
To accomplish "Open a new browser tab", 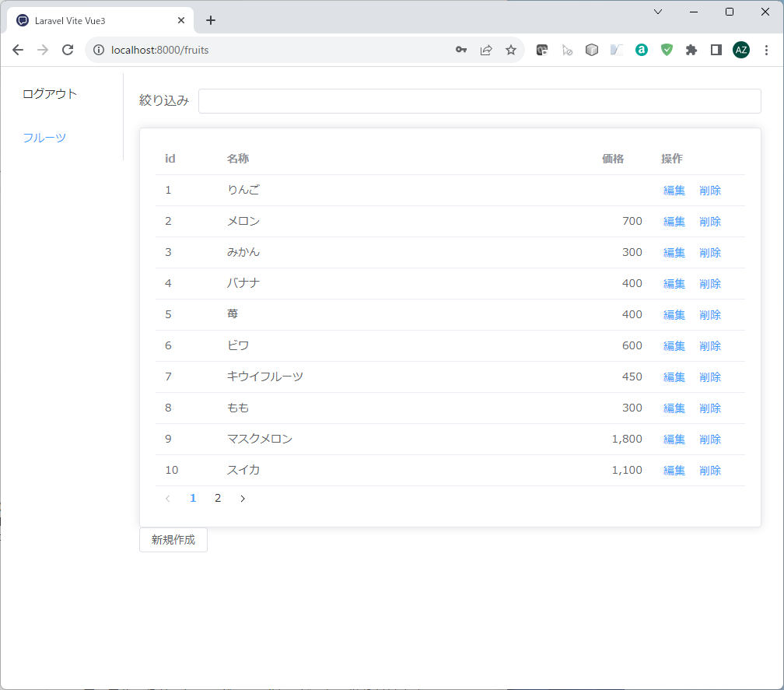I will 211,20.
